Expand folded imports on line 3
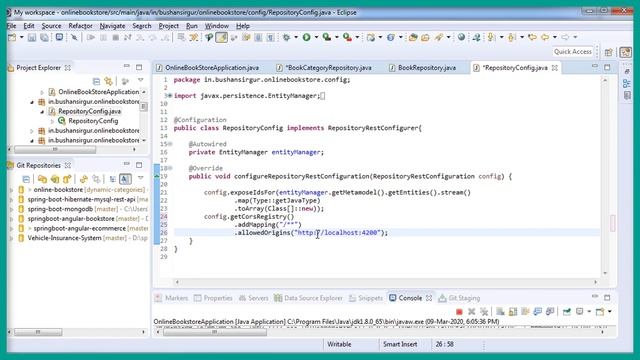 point(169,96)
